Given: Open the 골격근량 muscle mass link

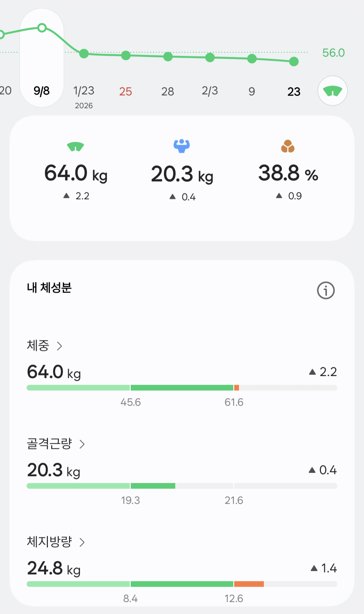Looking at the screenshot, I should click(x=50, y=444).
